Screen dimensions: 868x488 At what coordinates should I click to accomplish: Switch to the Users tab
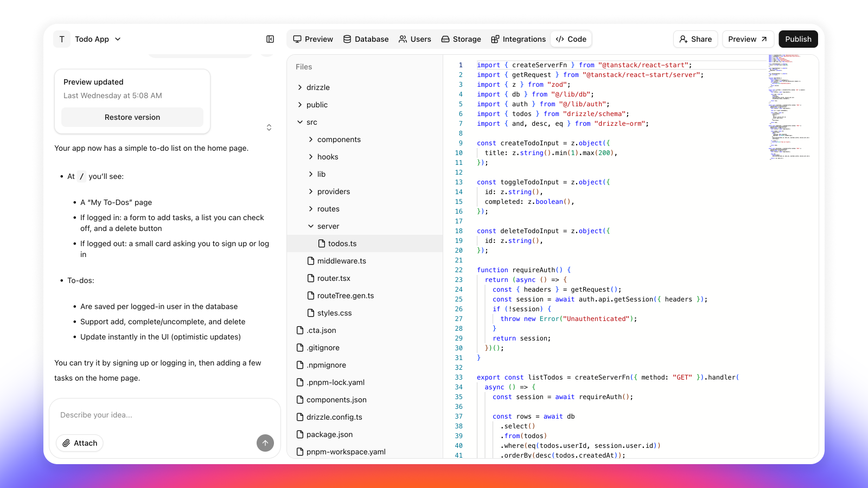[x=414, y=39]
